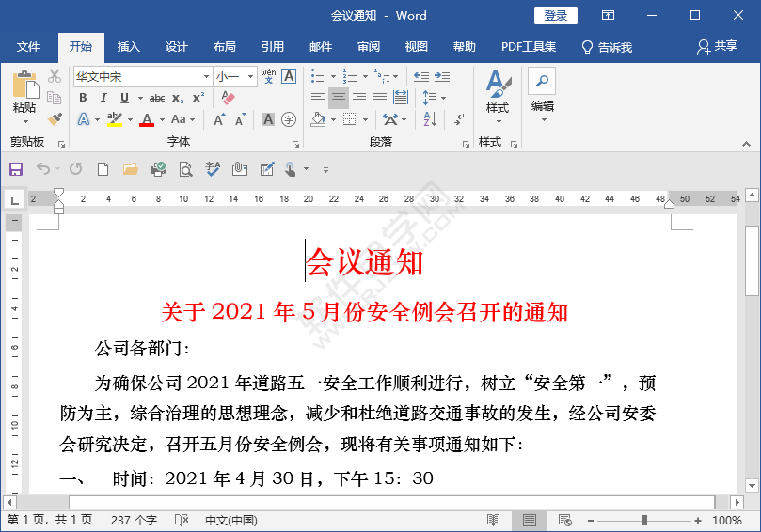Click the Sort A-Z icon
Image resolution: width=761 pixels, height=532 pixels.
click(x=430, y=119)
